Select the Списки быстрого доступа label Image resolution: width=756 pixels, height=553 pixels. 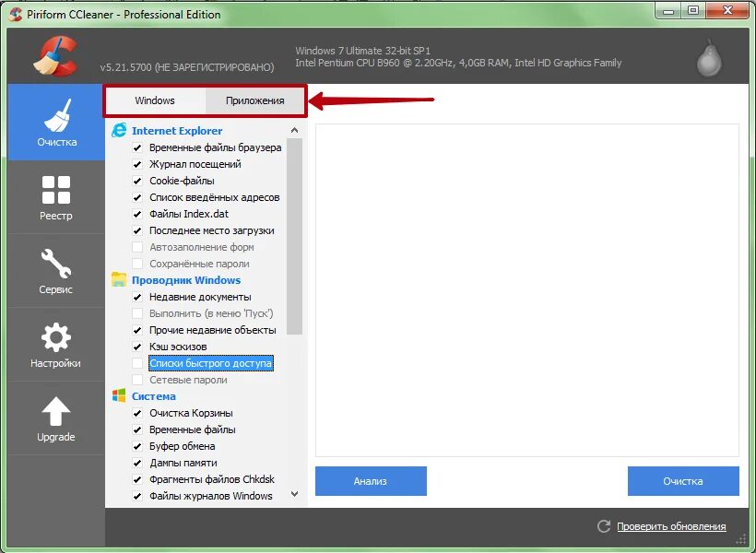[211, 363]
